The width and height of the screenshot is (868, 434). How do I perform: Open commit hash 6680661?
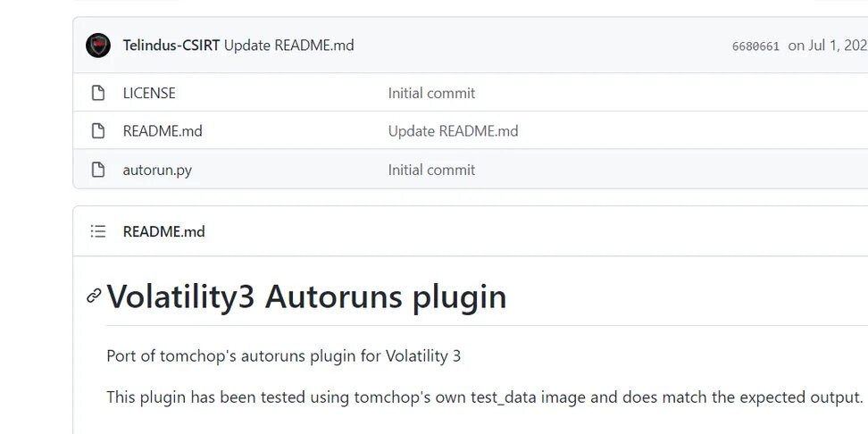tap(755, 46)
